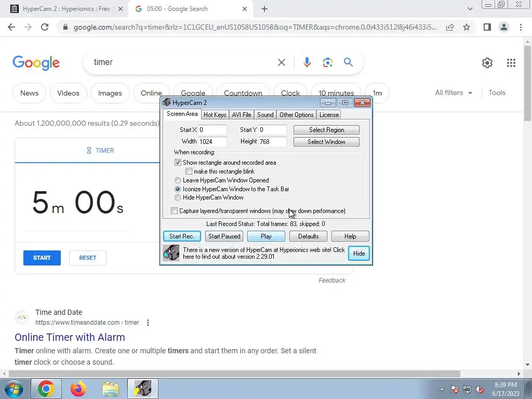Click the HyperCam camera icon in notice banner
This screenshot has height=399, width=532.
coord(171,253)
